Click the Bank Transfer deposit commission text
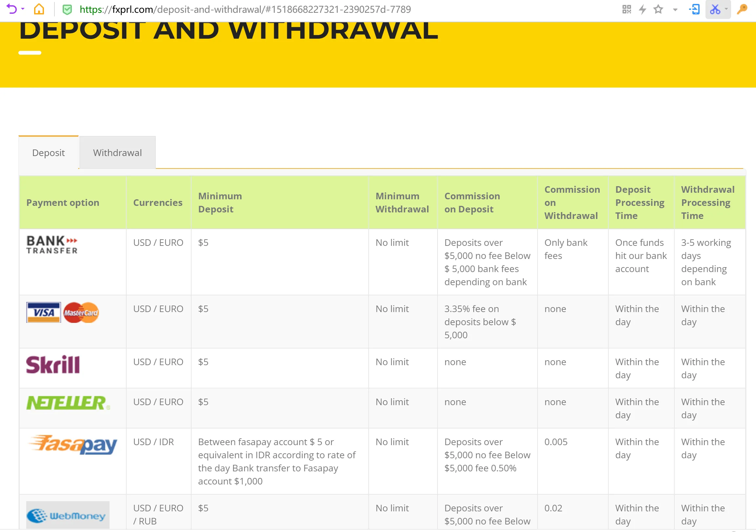Viewport: 756px width, 532px height. pyautogui.click(x=487, y=262)
